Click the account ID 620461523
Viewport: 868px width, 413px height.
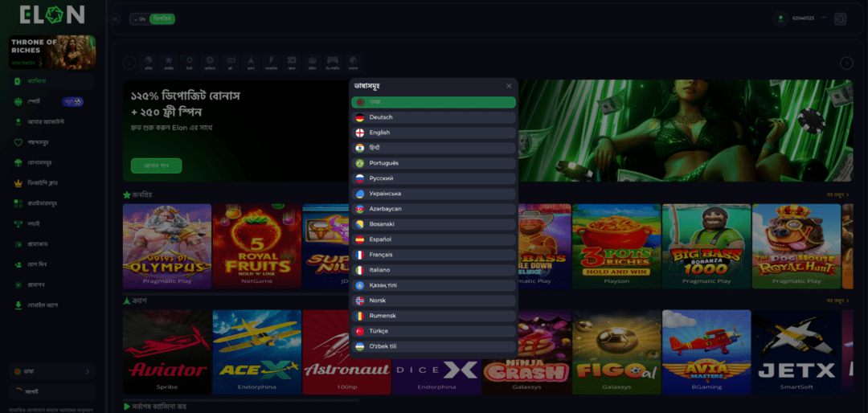pyautogui.click(x=803, y=18)
